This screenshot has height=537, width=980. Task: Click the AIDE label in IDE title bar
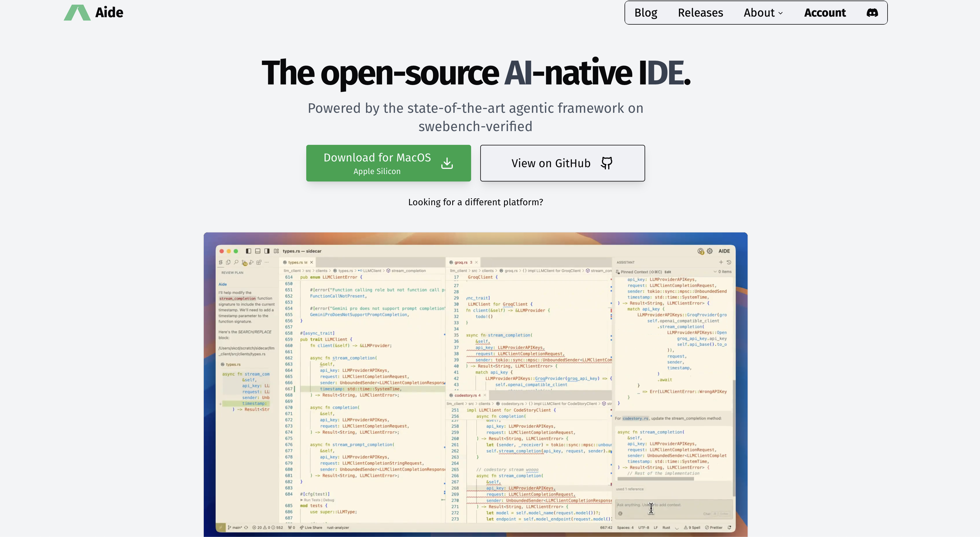724,251
